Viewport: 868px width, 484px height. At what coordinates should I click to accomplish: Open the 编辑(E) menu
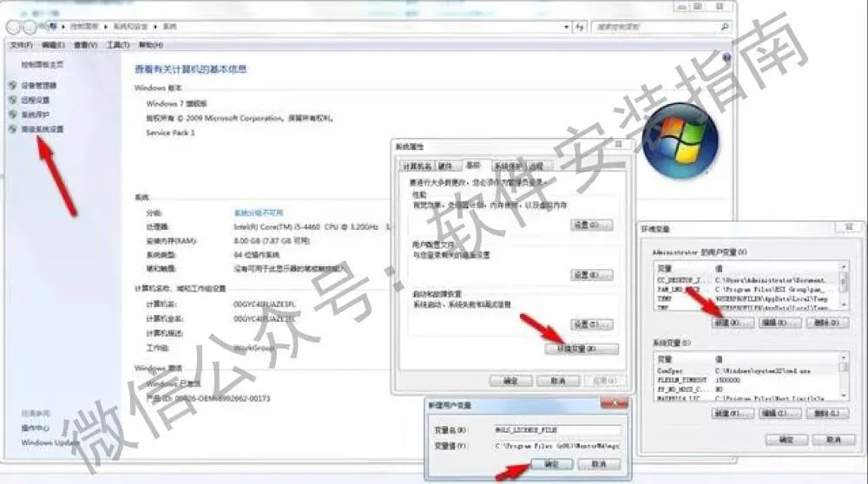coord(53,45)
